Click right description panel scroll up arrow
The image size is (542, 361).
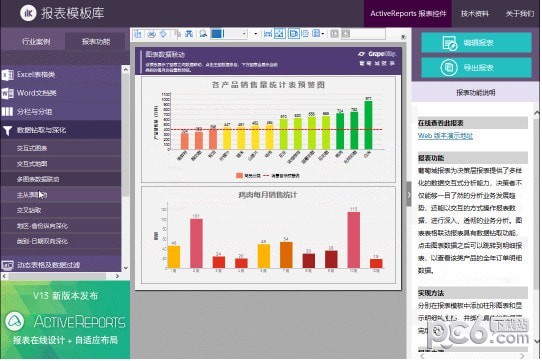[537, 113]
